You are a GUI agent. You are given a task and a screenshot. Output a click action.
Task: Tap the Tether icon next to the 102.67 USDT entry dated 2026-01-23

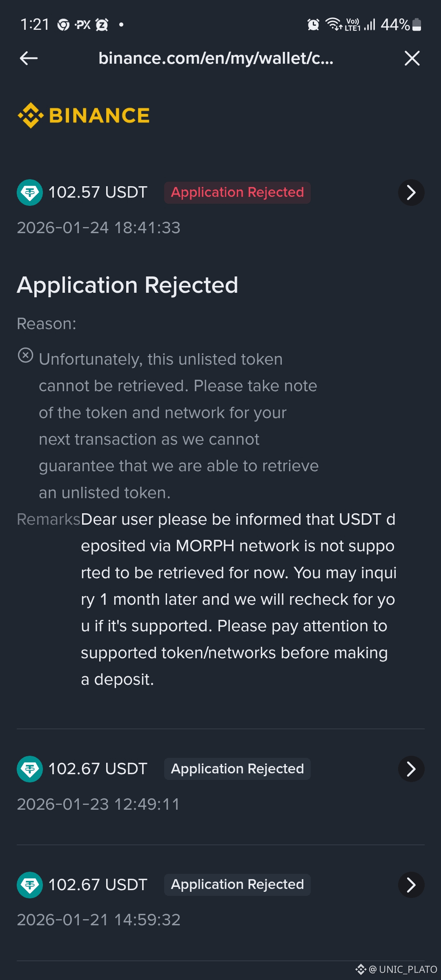(x=29, y=768)
